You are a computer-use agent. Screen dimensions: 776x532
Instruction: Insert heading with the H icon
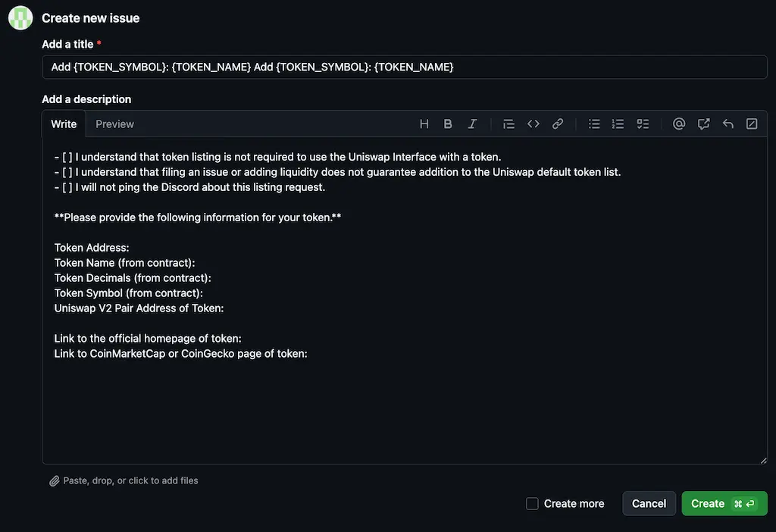coord(424,124)
